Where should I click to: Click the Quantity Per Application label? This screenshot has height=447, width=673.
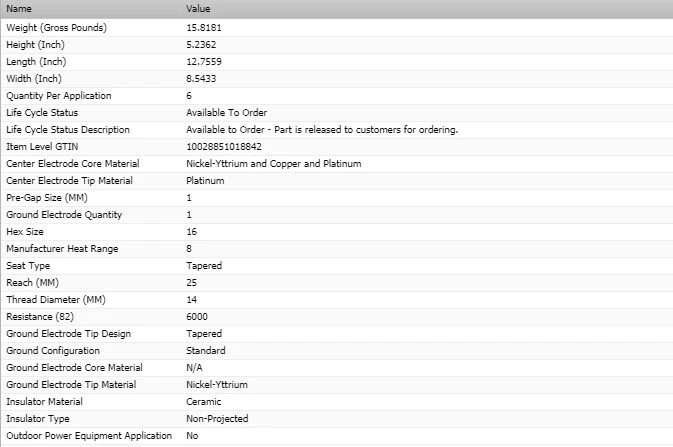coord(59,96)
